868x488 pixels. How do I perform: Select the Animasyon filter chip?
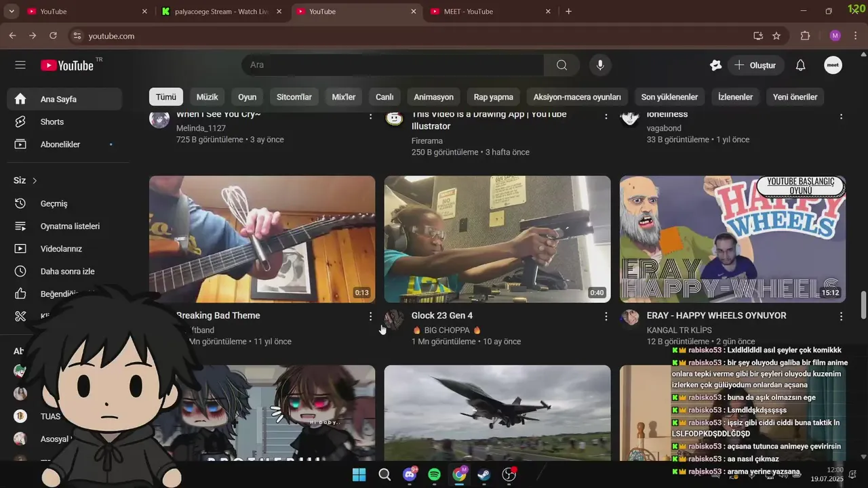coord(434,97)
